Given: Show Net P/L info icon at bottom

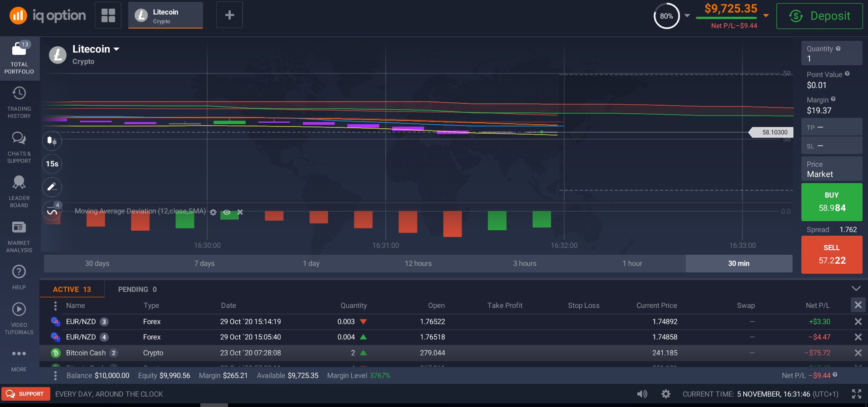Looking at the screenshot, I should pos(835,375).
